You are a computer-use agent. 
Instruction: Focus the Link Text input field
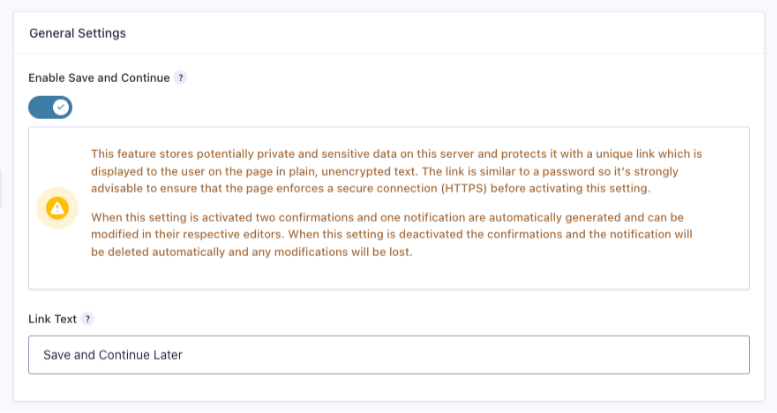pos(389,355)
